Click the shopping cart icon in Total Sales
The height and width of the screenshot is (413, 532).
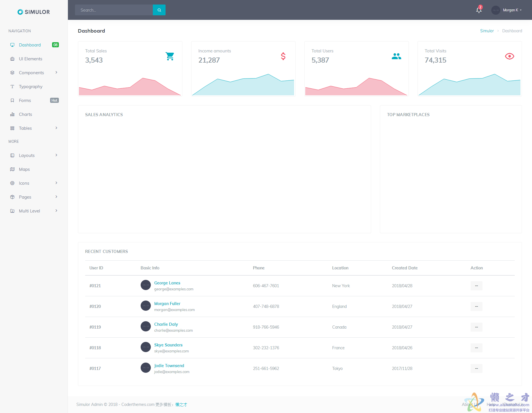click(170, 56)
